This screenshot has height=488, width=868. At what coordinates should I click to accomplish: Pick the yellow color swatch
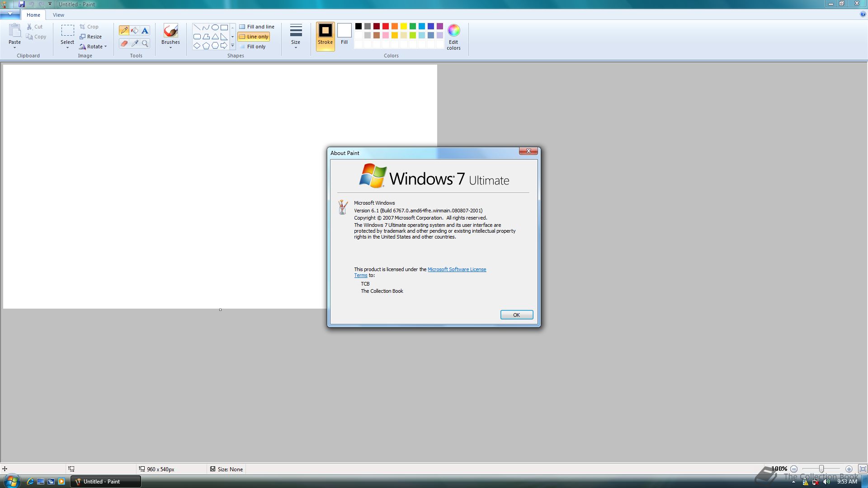pos(404,26)
